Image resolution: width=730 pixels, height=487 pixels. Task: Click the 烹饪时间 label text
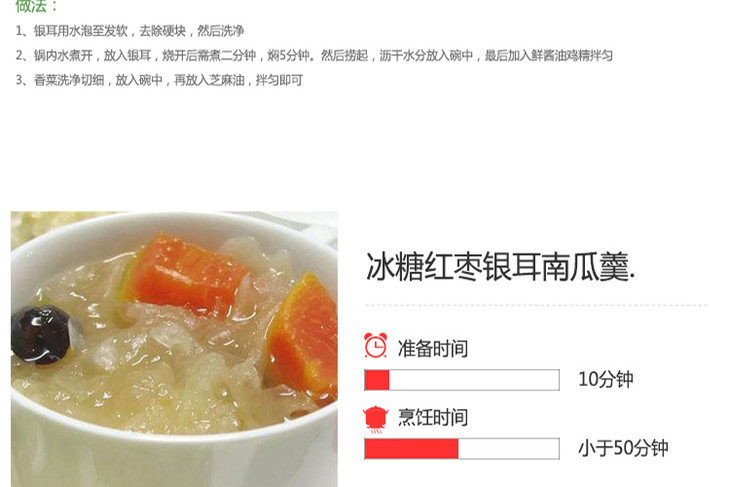pos(433,418)
